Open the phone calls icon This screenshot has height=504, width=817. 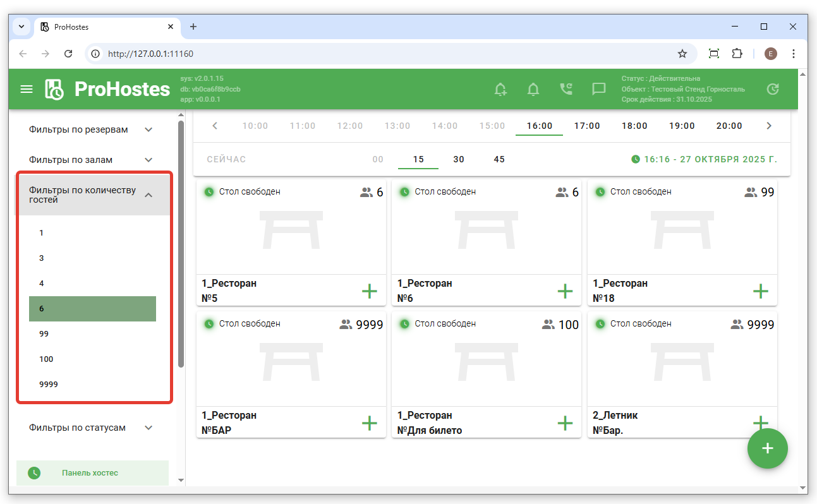(x=566, y=89)
